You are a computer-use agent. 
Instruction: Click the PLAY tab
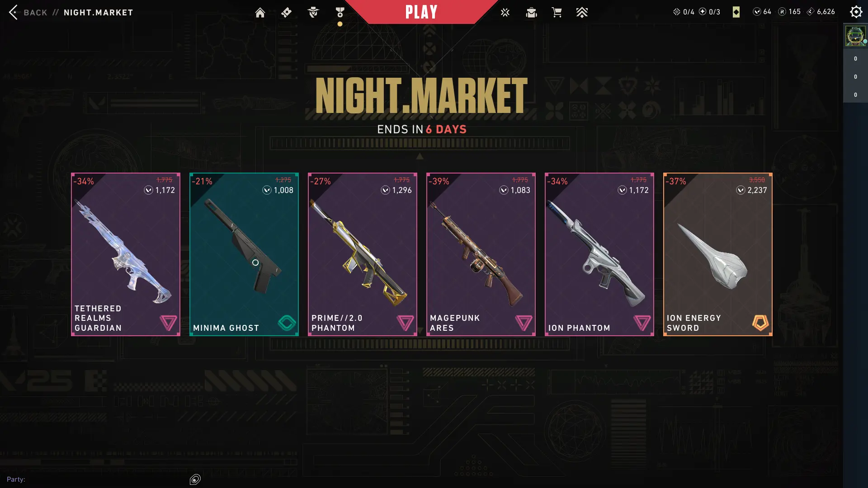pyautogui.click(x=421, y=12)
